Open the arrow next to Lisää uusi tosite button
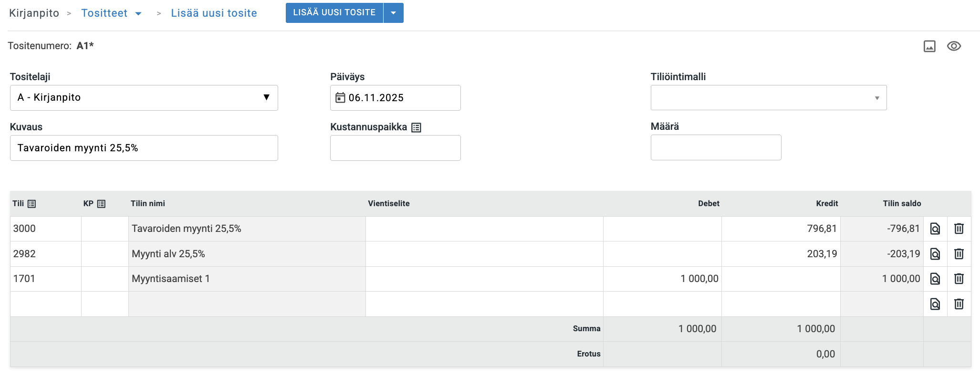Image resolution: width=980 pixels, height=377 pixels. [x=393, y=13]
